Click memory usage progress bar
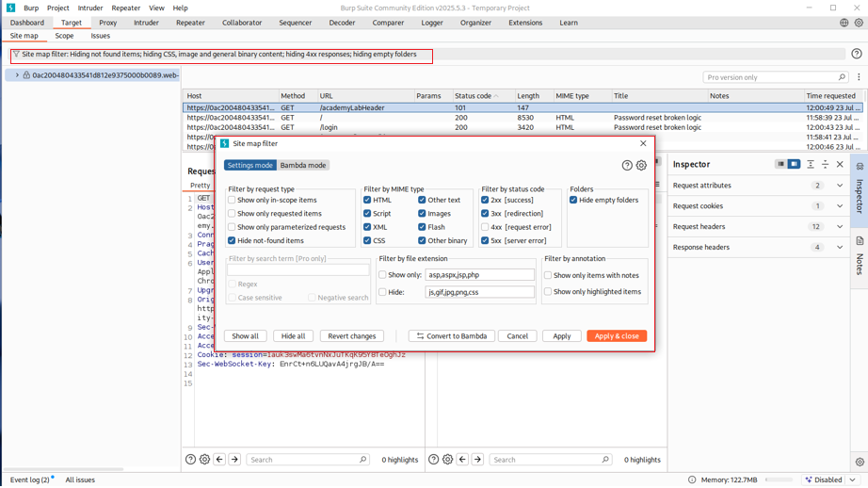 tap(779, 480)
